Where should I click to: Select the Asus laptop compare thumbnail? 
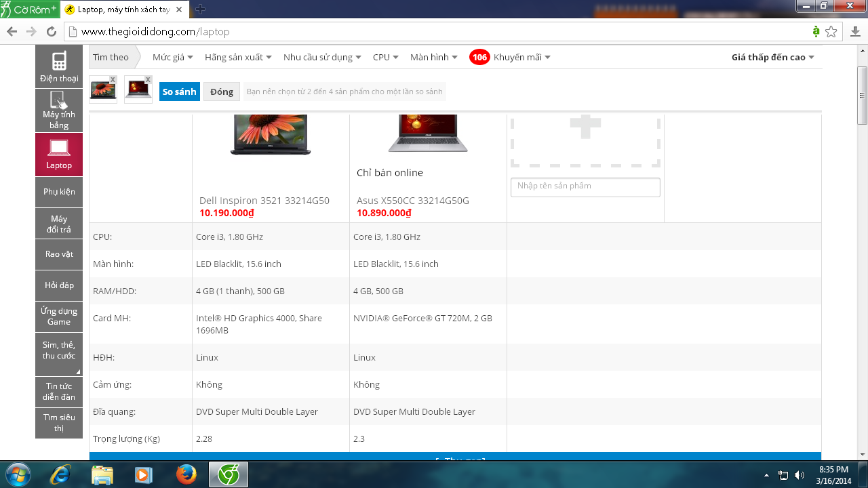point(138,90)
